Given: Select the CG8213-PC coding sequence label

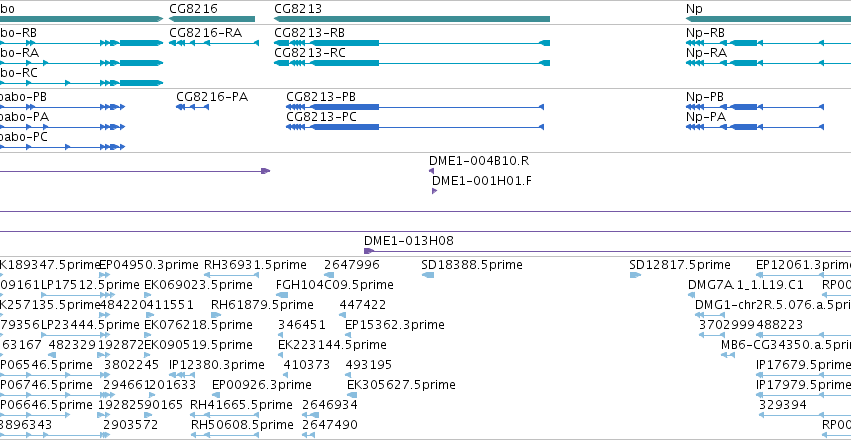Looking at the screenshot, I should coord(321,117).
